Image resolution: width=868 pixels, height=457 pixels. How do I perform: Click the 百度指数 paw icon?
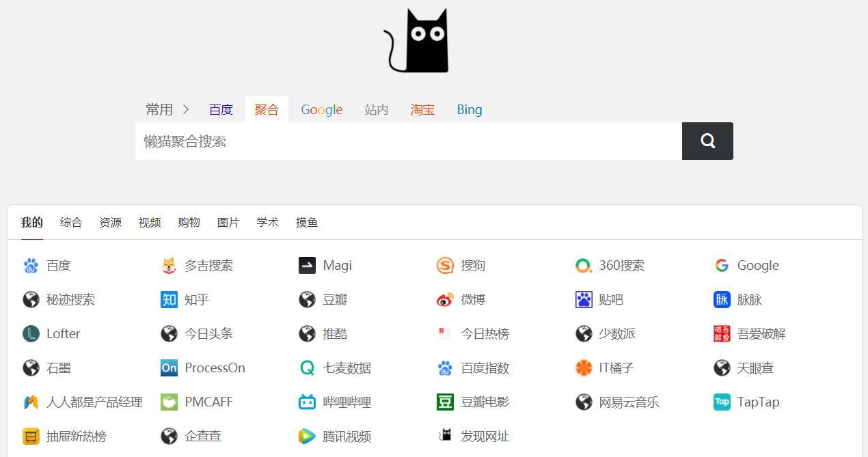tap(445, 368)
